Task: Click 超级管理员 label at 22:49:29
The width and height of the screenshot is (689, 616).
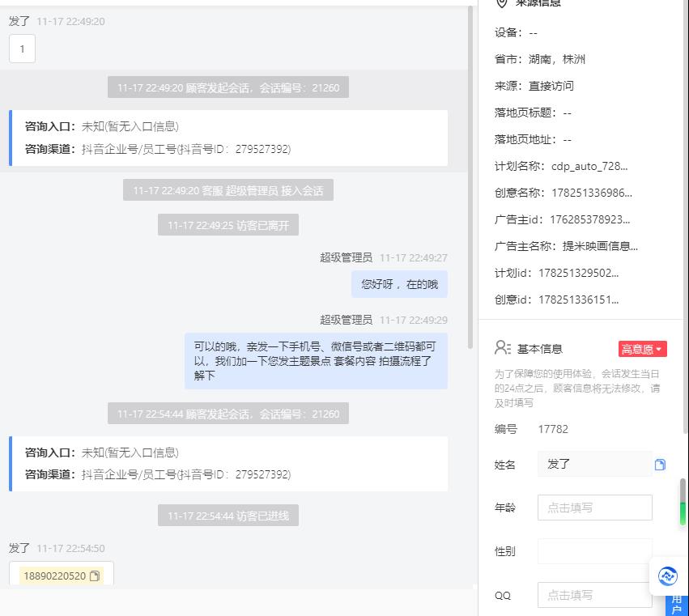Action: [346, 320]
